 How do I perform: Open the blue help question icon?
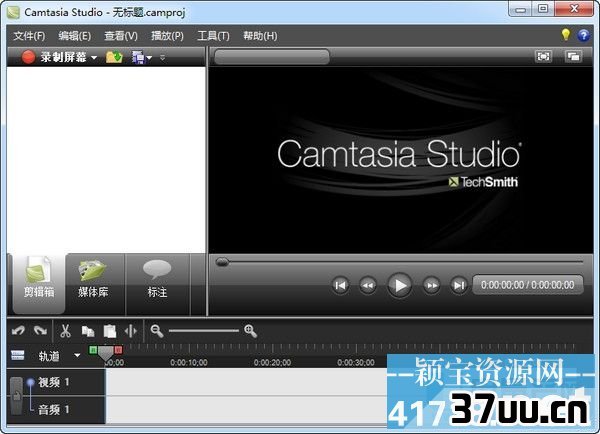tap(584, 35)
